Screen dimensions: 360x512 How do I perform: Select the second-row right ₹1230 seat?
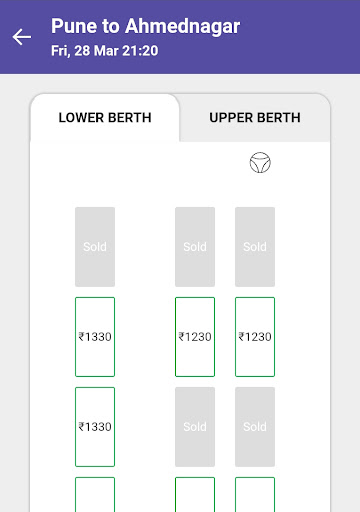255,337
